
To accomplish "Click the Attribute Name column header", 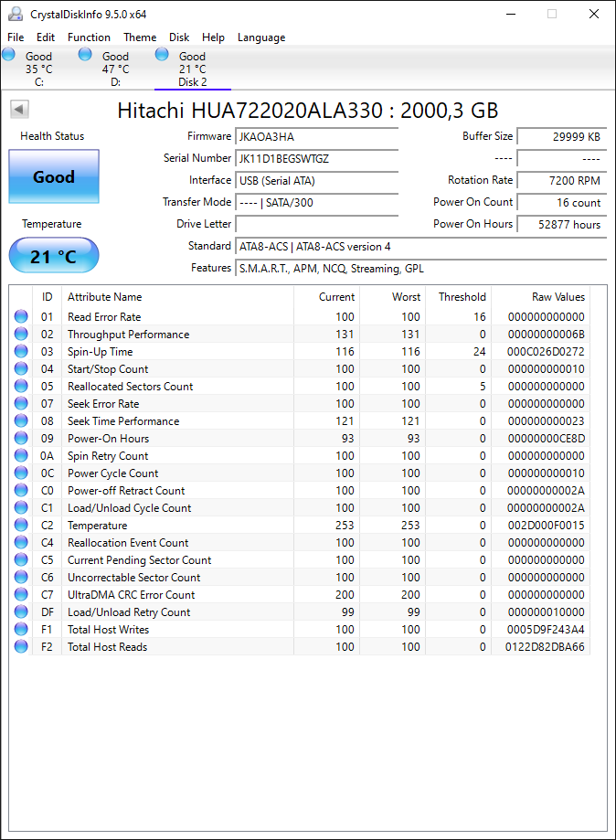I will (177, 297).
